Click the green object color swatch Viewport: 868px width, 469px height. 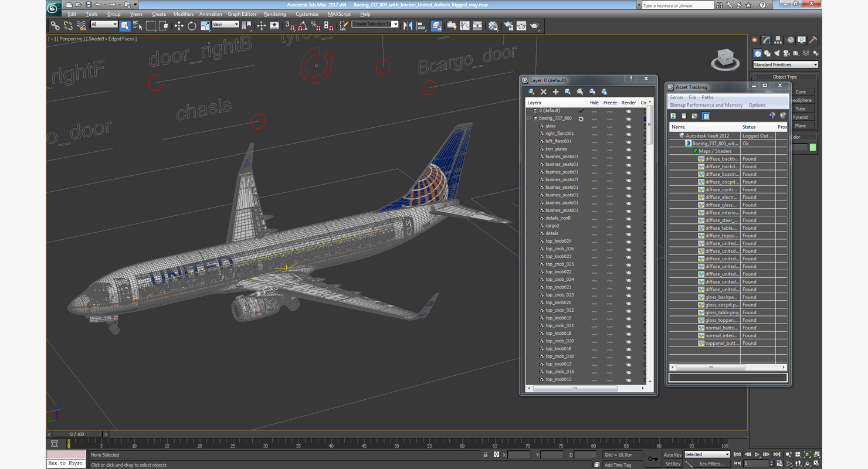click(x=813, y=147)
